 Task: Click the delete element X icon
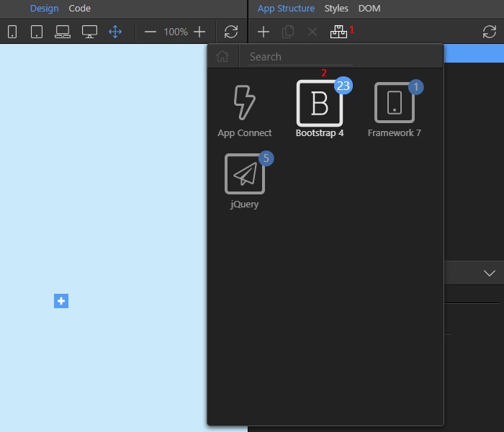click(x=312, y=32)
